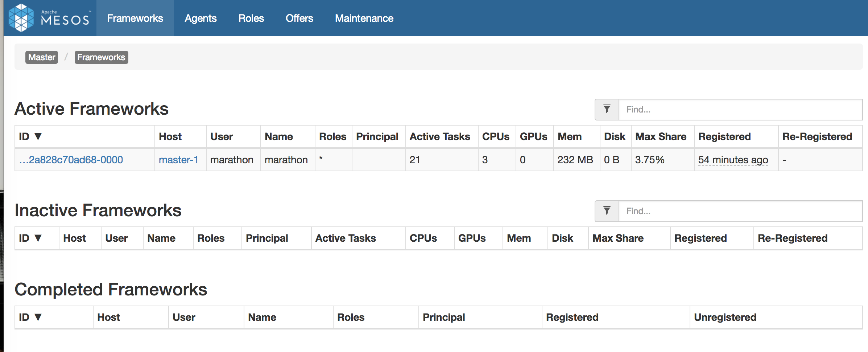Screen dimensions: 868x352
Task: Go to Master breadcrumb
Action: (x=42, y=57)
